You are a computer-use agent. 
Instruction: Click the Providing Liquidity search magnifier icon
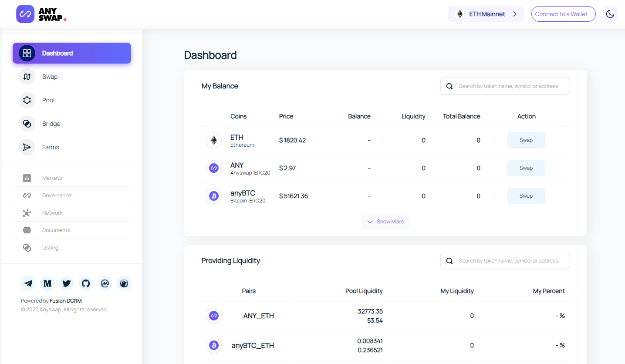point(449,261)
